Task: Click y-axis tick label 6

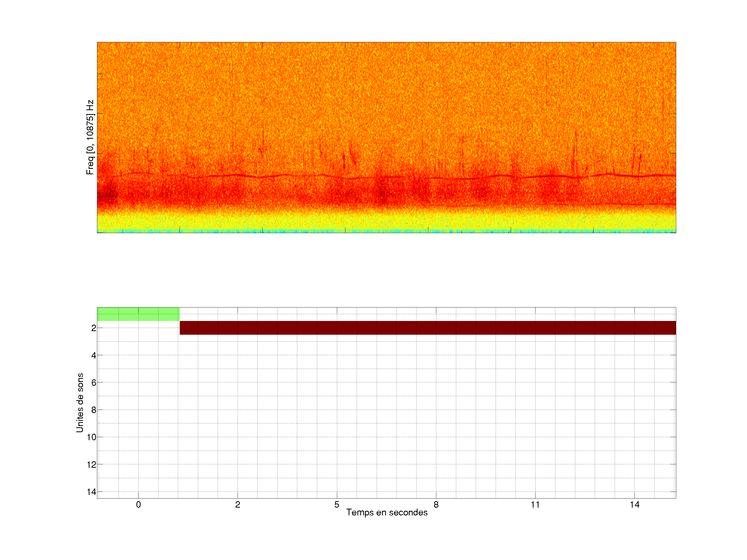Action: click(x=94, y=383)
